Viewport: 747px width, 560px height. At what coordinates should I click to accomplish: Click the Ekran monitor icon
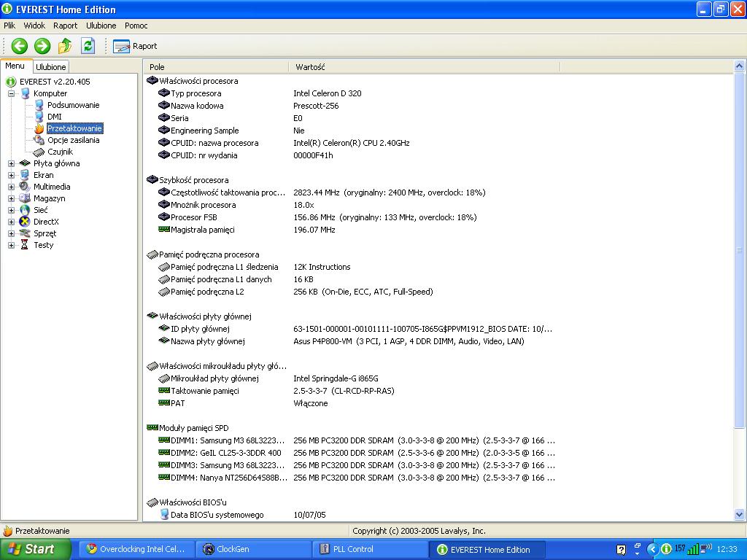click(25, 175)
